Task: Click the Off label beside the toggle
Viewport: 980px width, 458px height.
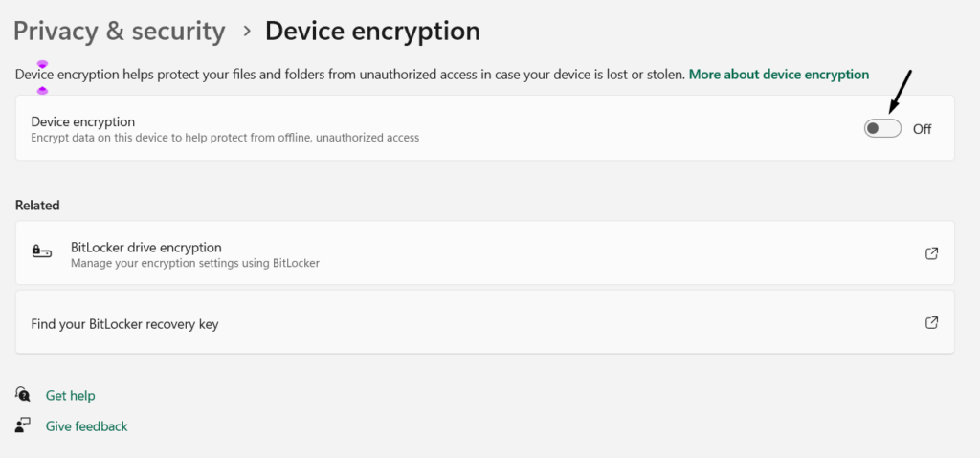Action: 922,129
